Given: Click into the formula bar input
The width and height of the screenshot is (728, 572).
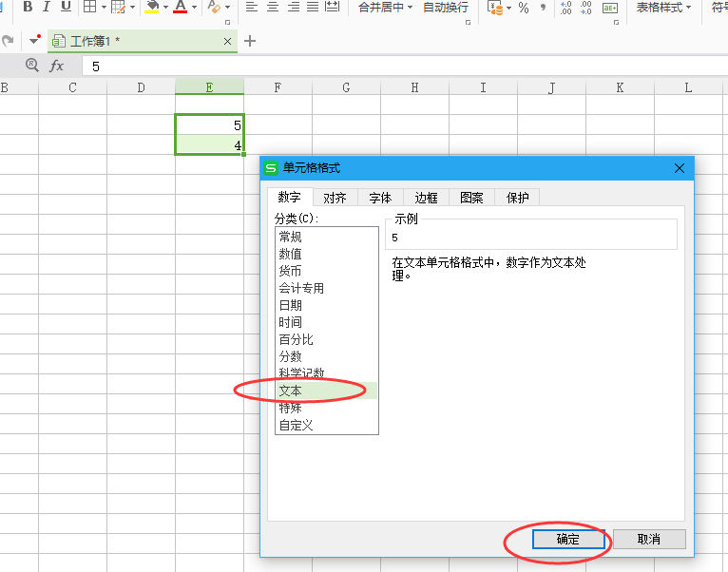Looking at the screenshot, I should 405,67.
